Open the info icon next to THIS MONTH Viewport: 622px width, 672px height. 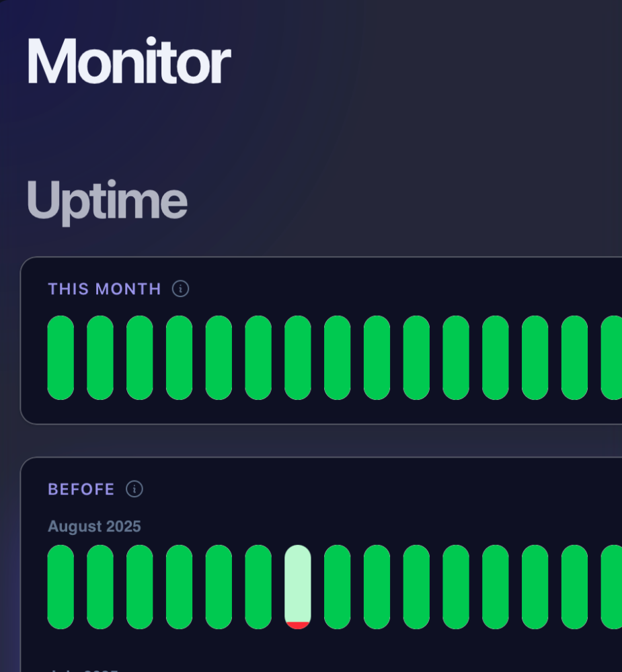point(179,289)
